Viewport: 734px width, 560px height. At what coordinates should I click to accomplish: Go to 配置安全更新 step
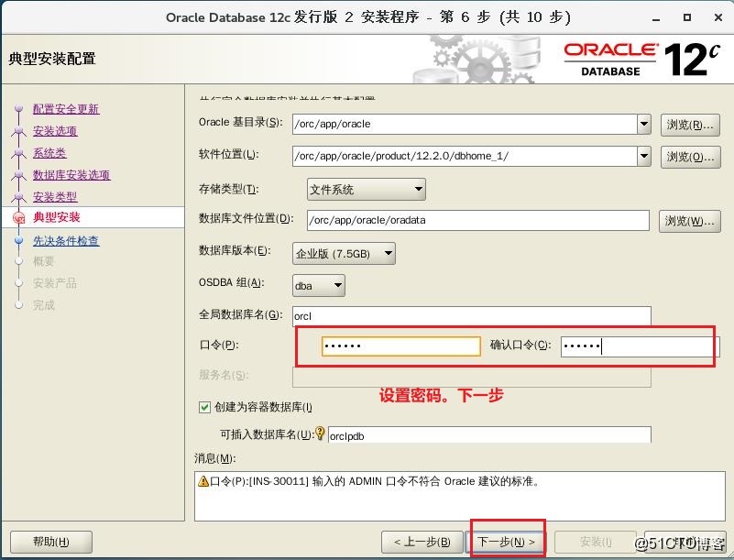(66, 109)
